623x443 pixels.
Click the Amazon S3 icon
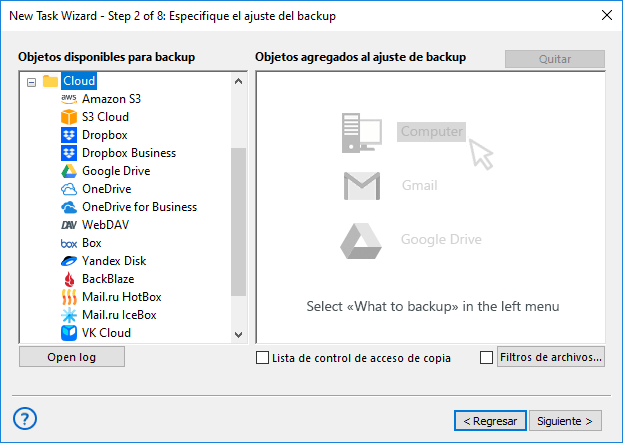click(69, 99)
